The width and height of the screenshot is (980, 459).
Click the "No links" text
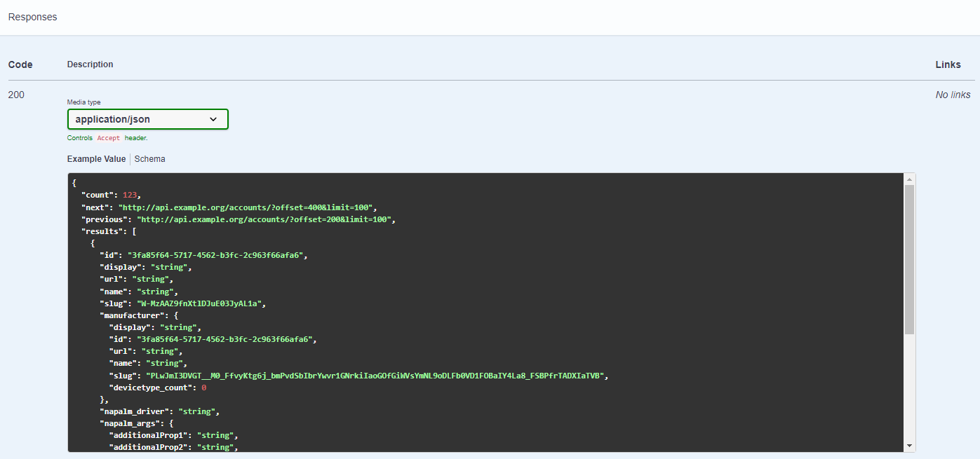click(x=953, y=95)
